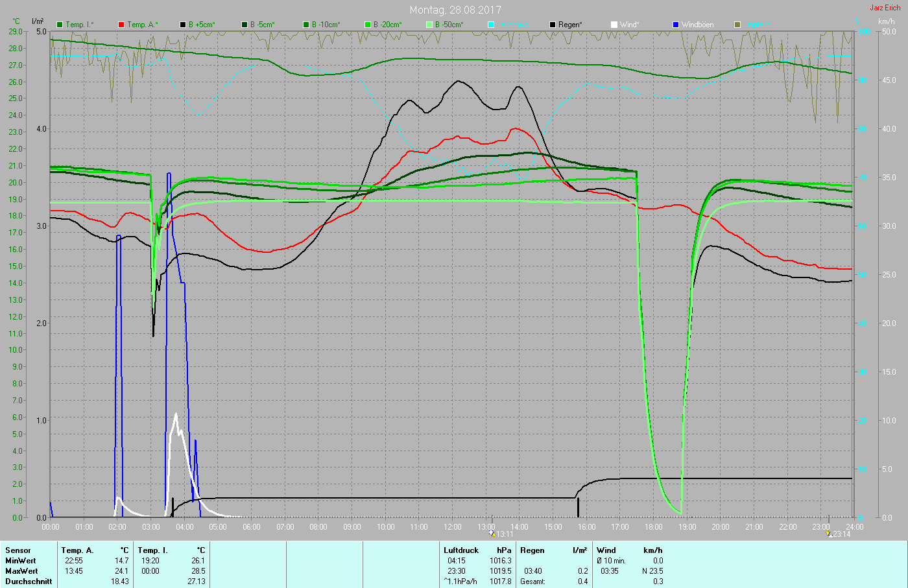This screenshot has height=588, width=908.
Task: Select the 'Regen*' legend label
Action: pyautogui.click(x=571, y=25)
